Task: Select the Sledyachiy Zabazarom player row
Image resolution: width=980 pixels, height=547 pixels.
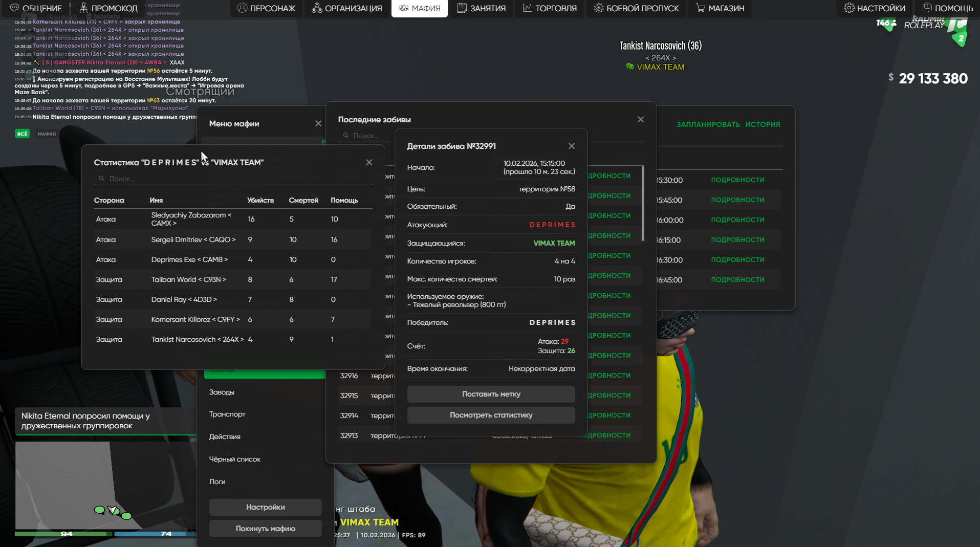Action: (233, 219)
